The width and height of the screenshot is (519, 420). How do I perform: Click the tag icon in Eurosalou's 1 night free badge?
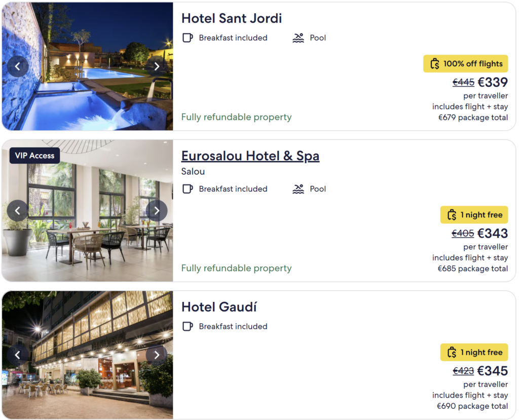pyautogui.click(x=452, y=214)
